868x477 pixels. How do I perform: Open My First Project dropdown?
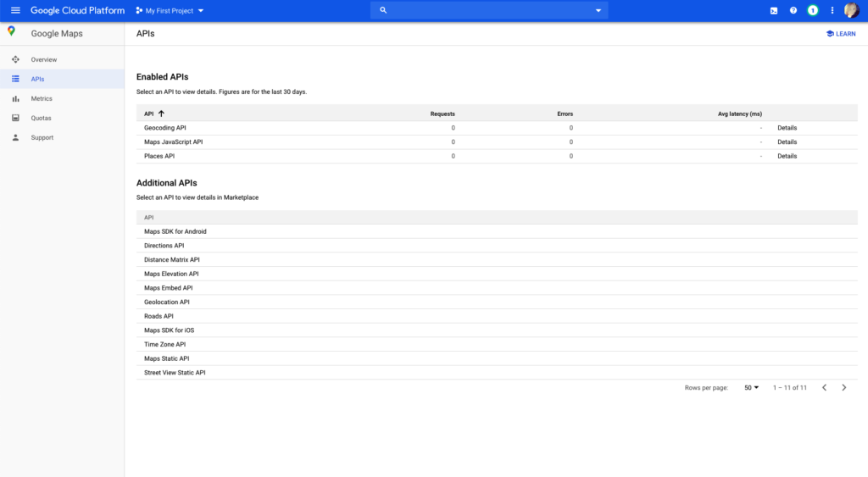tap(170, 10)
